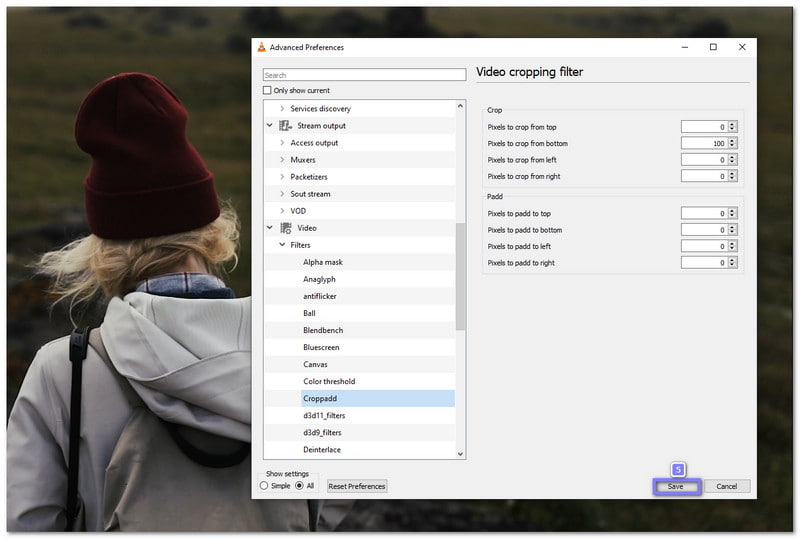The image size is (800, 539).
Task: Enable the Only show current checkbox
Action: point(267,91)
